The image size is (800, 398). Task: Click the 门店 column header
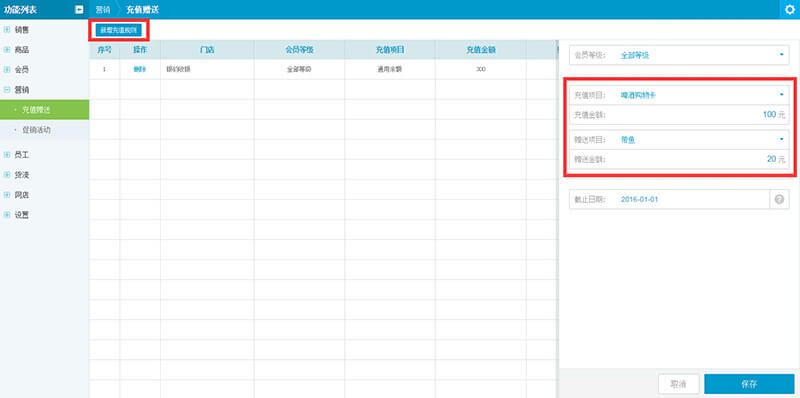pyautogui.click(x=207, y=50)
